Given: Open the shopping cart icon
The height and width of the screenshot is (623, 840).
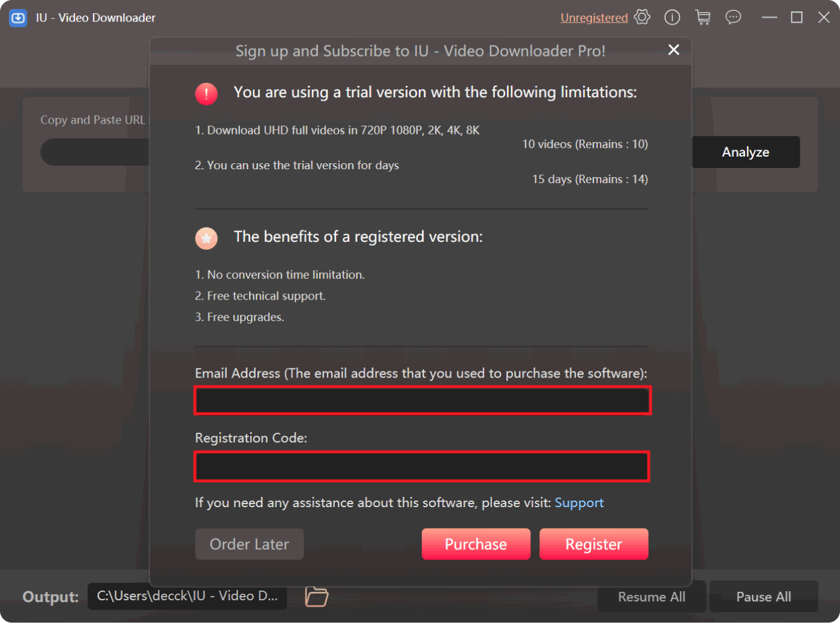Looking at the screenshot, I should (703, 17).
